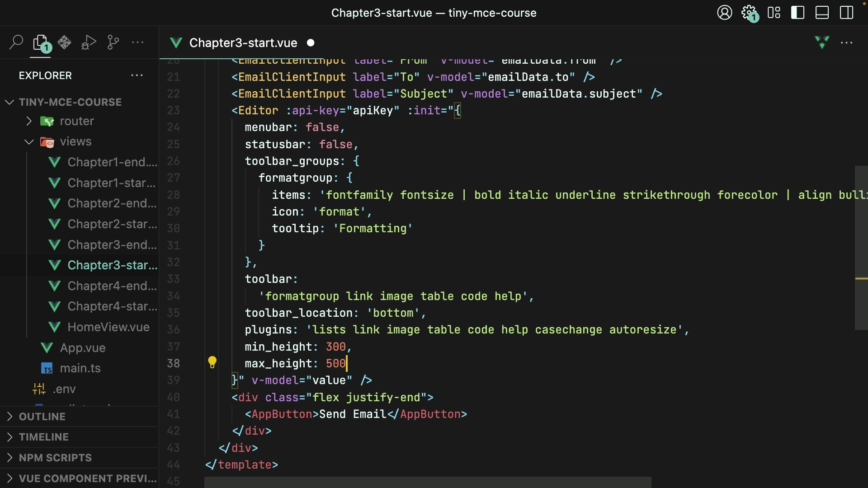Screen dimensions: 868x488
Task: Open the Explorer view icon
Action: point(42,43)
